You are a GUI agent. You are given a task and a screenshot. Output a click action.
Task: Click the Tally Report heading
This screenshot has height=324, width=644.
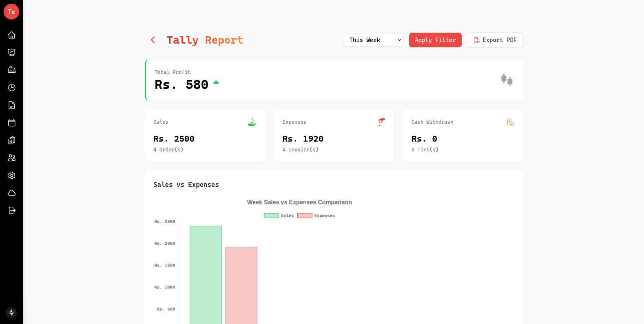tap(205, 40)
